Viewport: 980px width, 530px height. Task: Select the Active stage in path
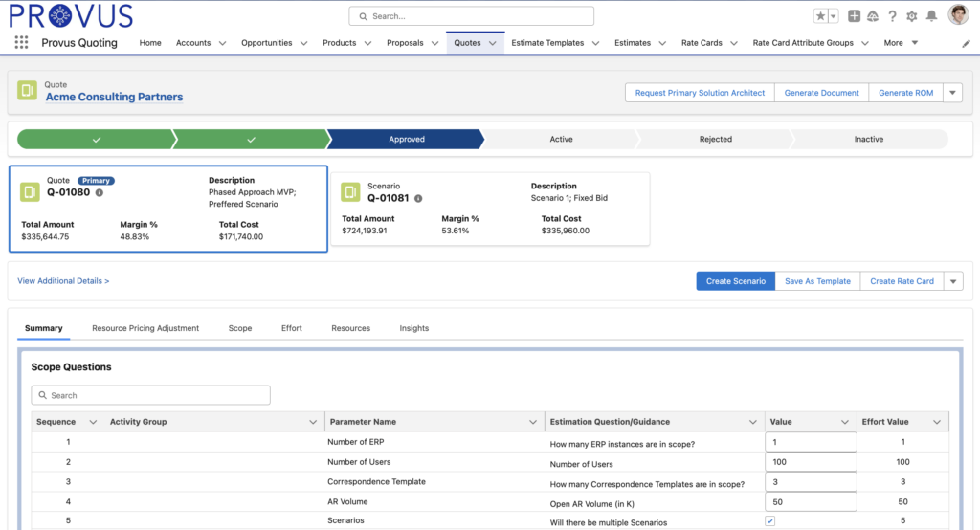tap(561, 140)
